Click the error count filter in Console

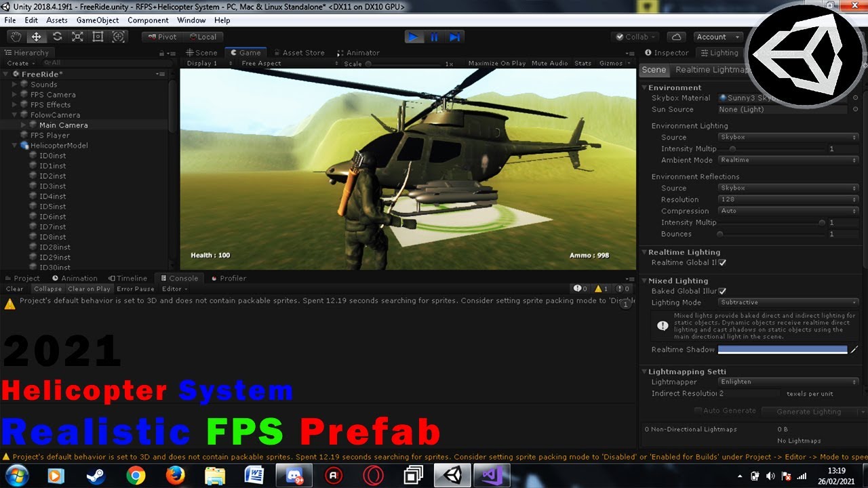coord(622,289)
